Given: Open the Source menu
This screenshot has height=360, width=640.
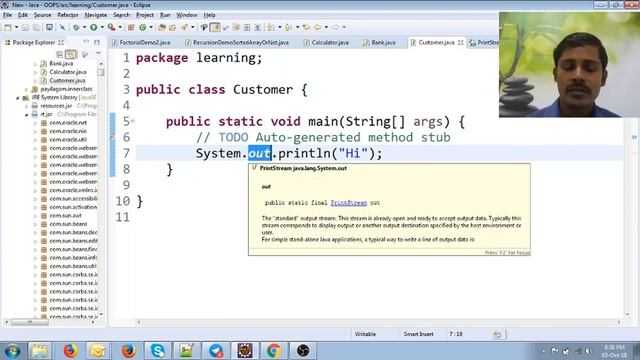Looking at the screenshot, I should point(42,15).
